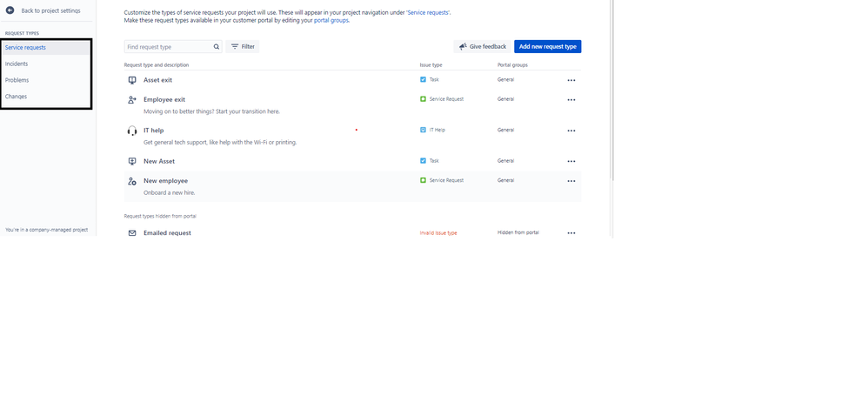Open the New employee request type

point(165,181)
